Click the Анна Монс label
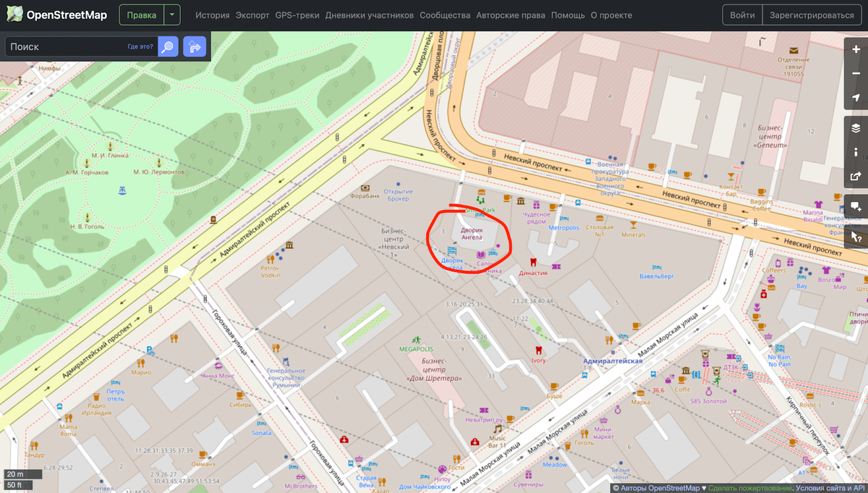Image resolution: width=868 pixels, height=493 pixels. point(218,376)
